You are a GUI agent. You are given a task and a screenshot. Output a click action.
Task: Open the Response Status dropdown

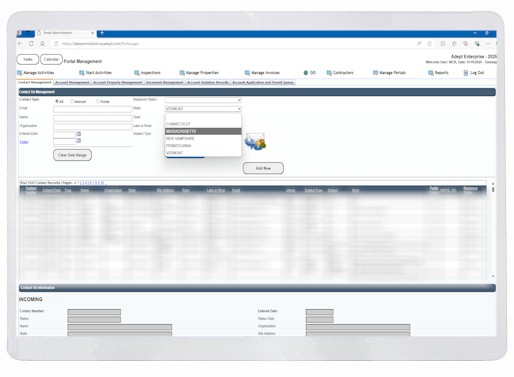click(203, 100)
